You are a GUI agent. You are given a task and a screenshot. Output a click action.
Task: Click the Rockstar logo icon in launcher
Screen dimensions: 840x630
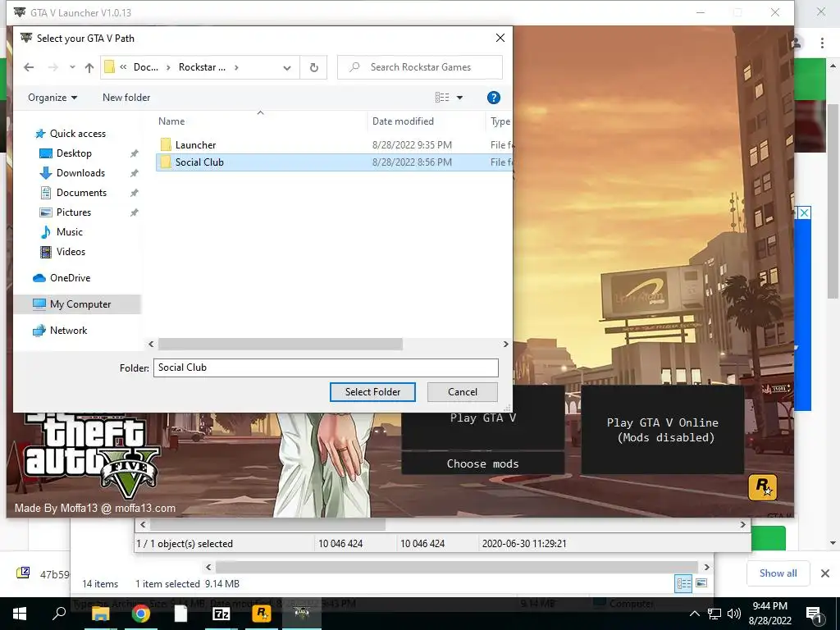pos(762,487)
